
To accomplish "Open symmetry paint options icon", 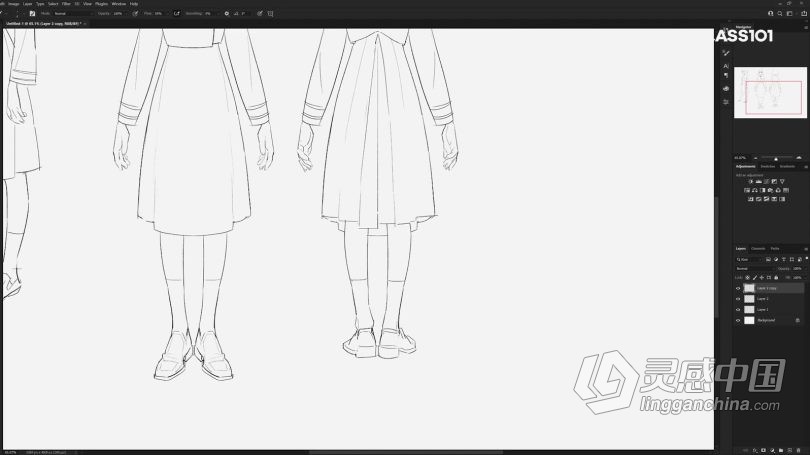I will click(x=270, y=13).
